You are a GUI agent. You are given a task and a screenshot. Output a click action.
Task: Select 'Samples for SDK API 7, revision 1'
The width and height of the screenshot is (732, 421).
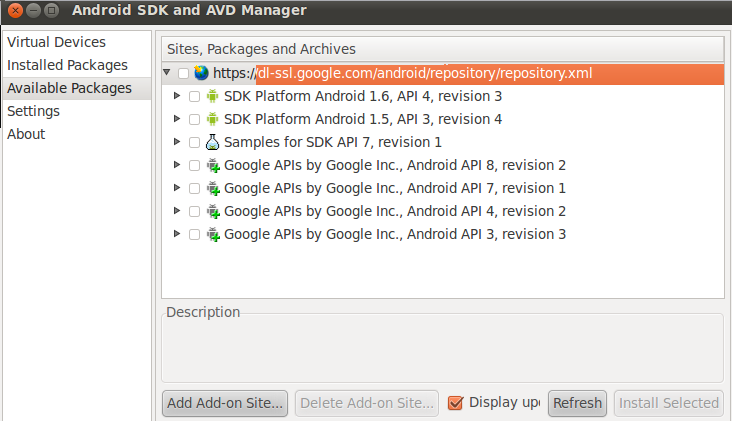pyautogui.click(x=332, y=142)
